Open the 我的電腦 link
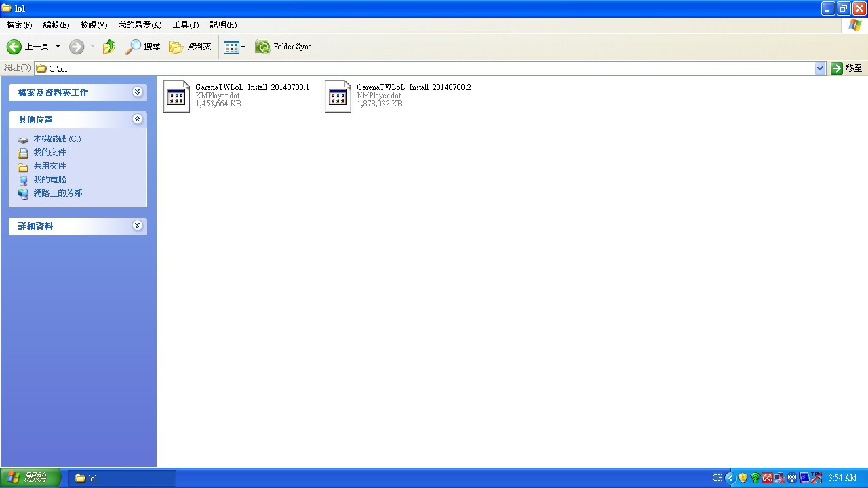 pos(50,180)
